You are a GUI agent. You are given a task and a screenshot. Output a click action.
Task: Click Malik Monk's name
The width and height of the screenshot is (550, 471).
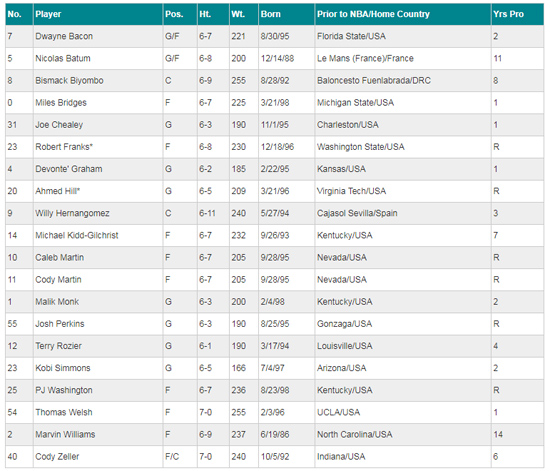point(57,302)
